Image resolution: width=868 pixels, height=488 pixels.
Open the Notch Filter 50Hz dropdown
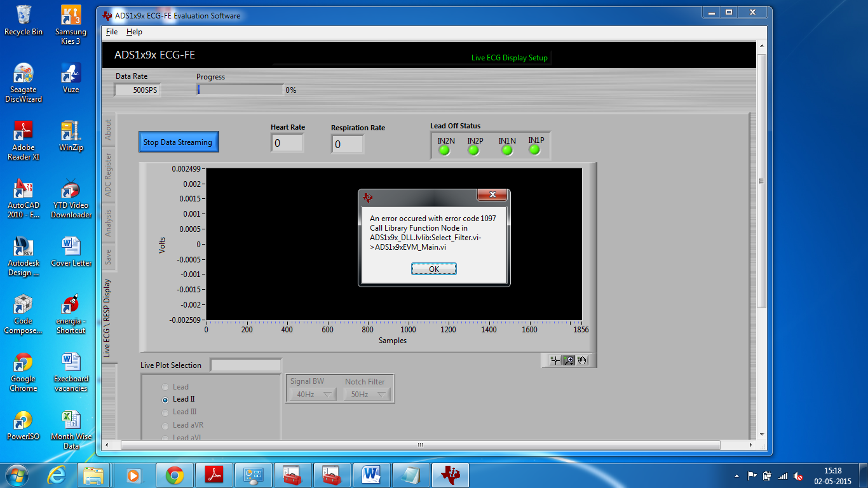pos(367,395)
